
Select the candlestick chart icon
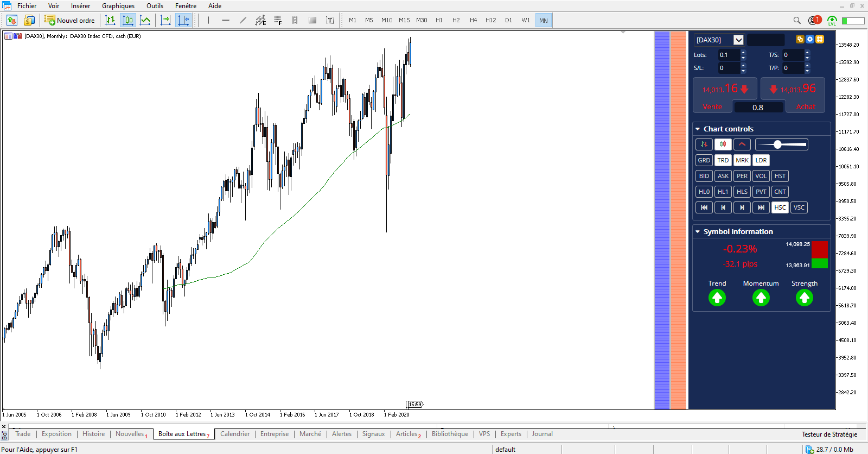click(x=128, y=21)
